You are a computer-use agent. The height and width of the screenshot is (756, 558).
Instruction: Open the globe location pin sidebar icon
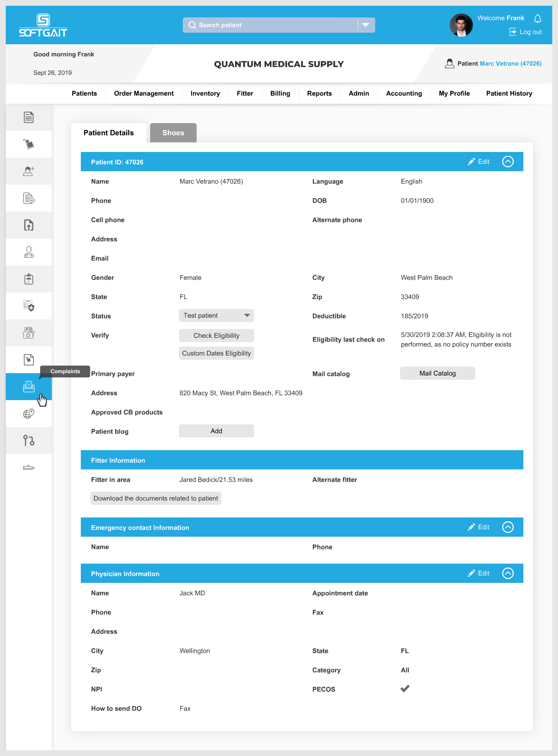tap(29, 414)
